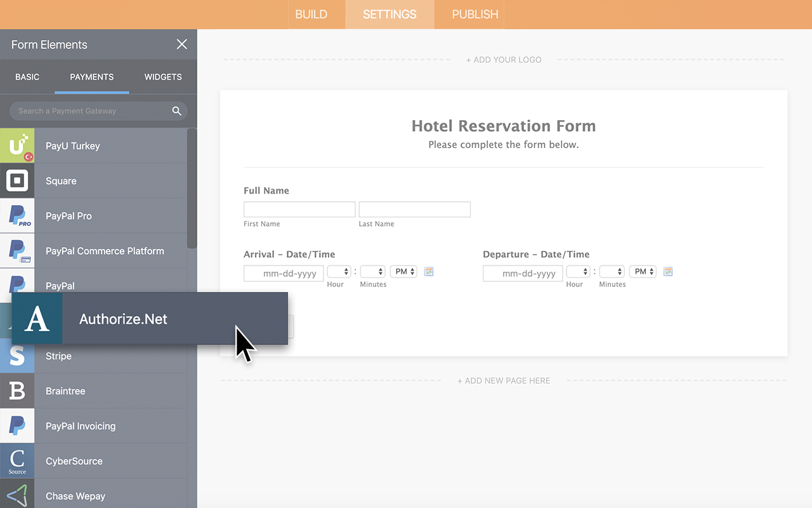This screenshot has width=812, height=508.
Task: Click the Authorize.Net icon
Action: click(x=37, y=319)
